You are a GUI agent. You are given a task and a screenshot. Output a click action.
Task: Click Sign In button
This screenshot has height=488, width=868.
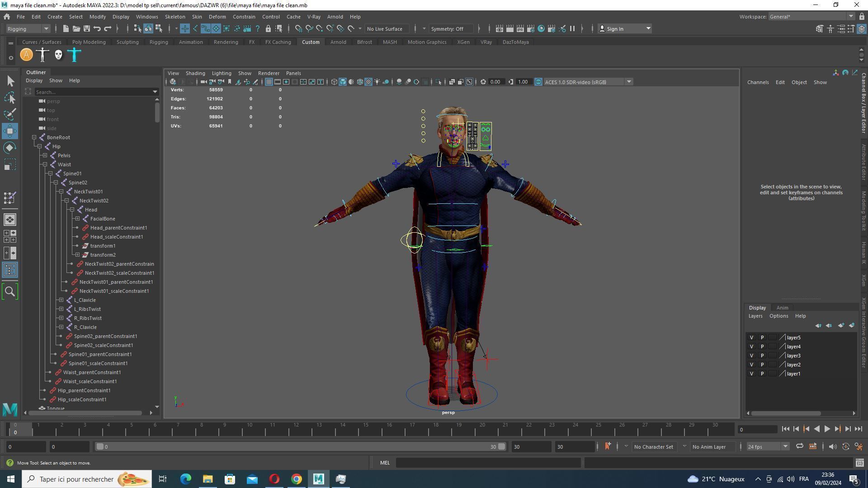[x=624, y=28]
